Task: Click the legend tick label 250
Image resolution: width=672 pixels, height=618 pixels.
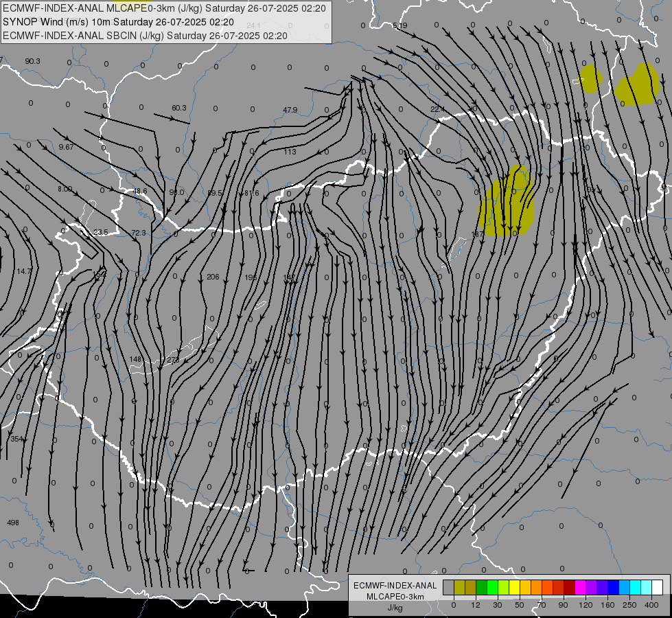Action: [629, 605]
